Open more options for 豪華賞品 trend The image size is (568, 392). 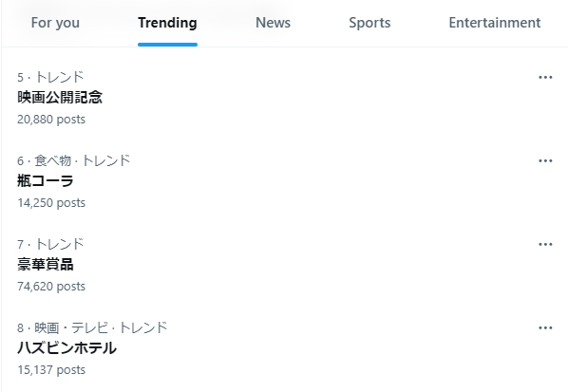545,244
